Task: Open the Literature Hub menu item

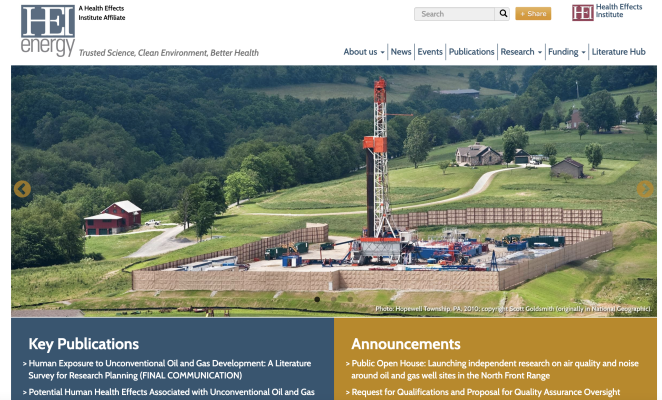Action: point(618,52)
